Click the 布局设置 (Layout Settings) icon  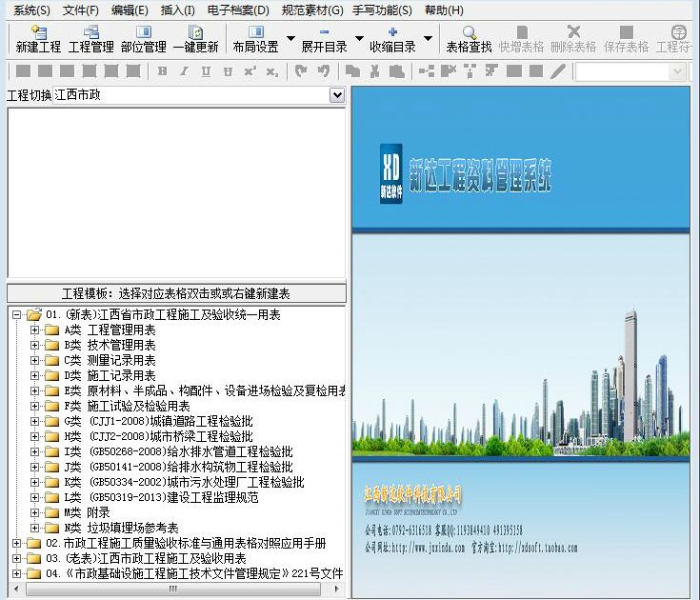point(255,38)
